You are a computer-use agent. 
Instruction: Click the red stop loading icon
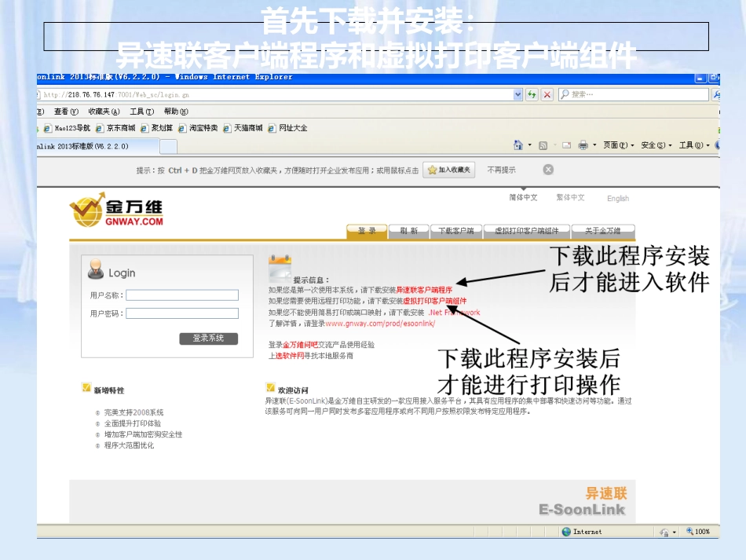pos(547,95)
